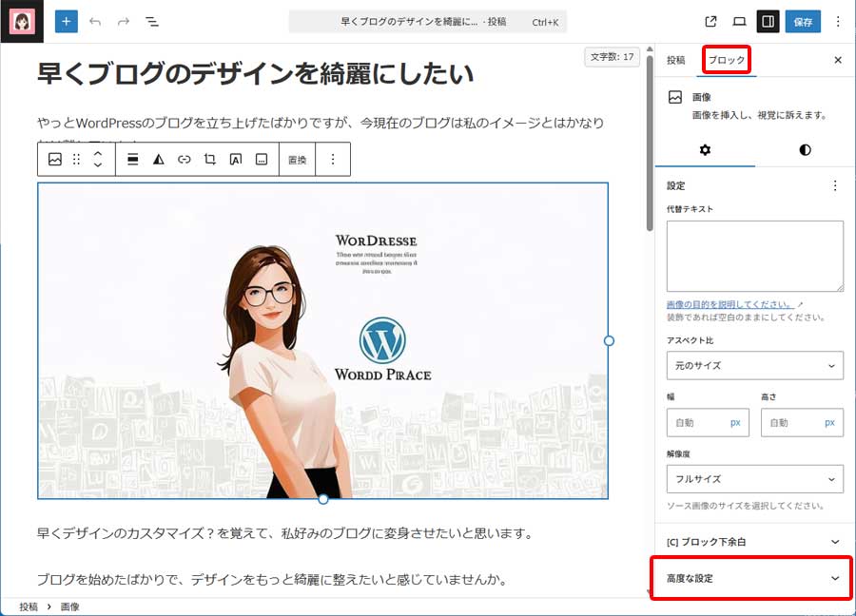
Task: Click the align icon in block toolbar
Action: pyautogui.click(x=133, y=160)
